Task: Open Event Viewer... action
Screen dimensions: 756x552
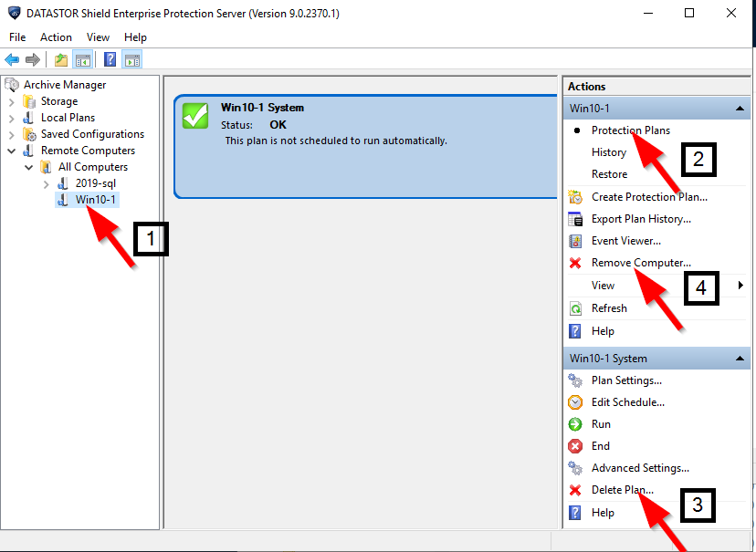Action: [626, 241]
